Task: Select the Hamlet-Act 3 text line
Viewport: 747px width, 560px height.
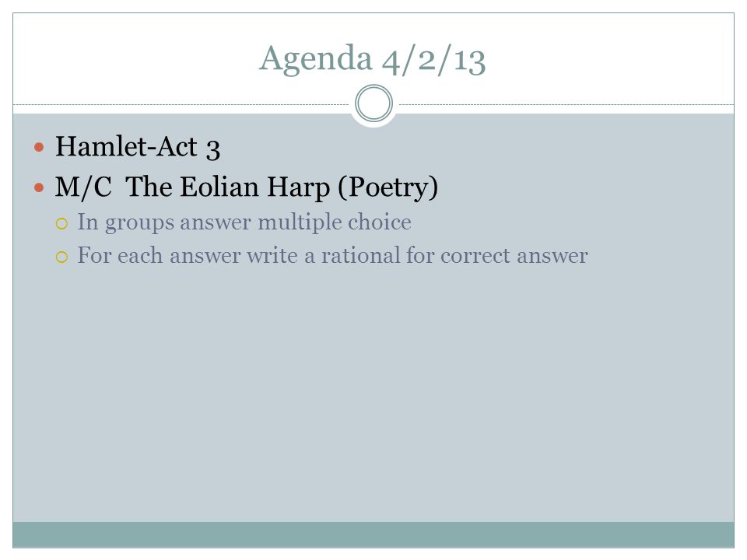Action: click(138, 147)
